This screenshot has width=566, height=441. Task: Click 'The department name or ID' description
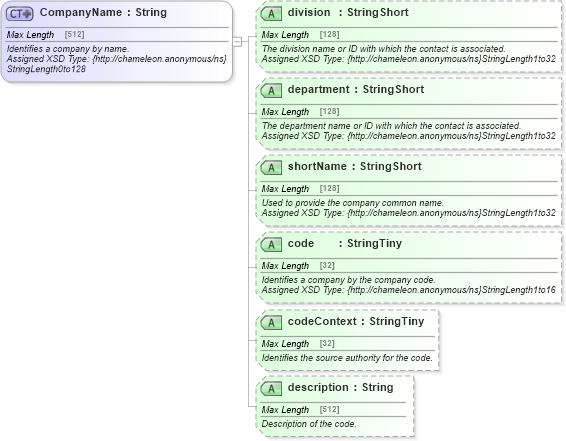point(391,126)
